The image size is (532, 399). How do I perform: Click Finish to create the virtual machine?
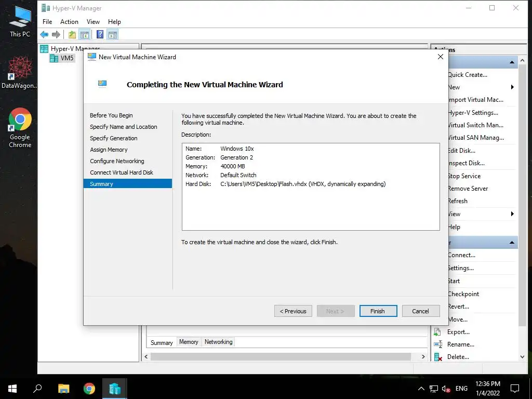click(378, 311)
